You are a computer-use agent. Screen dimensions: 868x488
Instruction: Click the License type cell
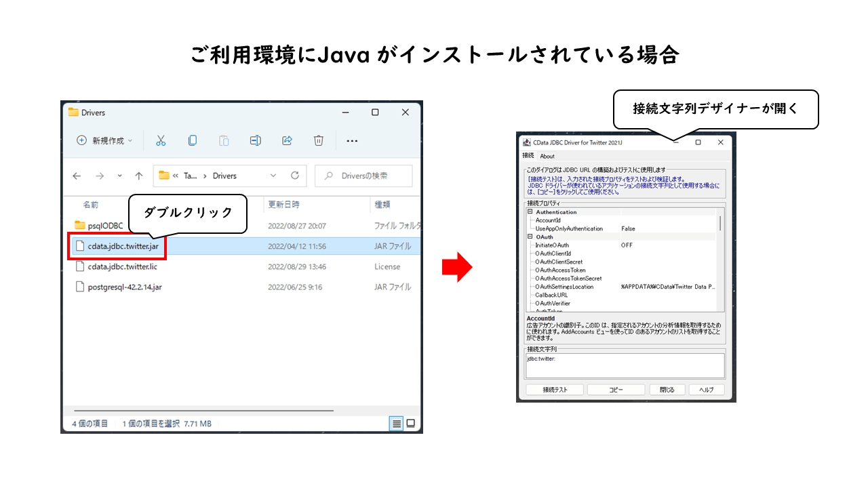387,266
